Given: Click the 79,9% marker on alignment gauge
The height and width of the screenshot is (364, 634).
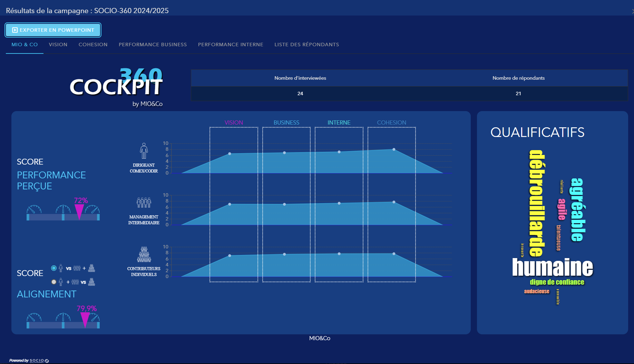Looking at the screenshot, I should [85, 320].
